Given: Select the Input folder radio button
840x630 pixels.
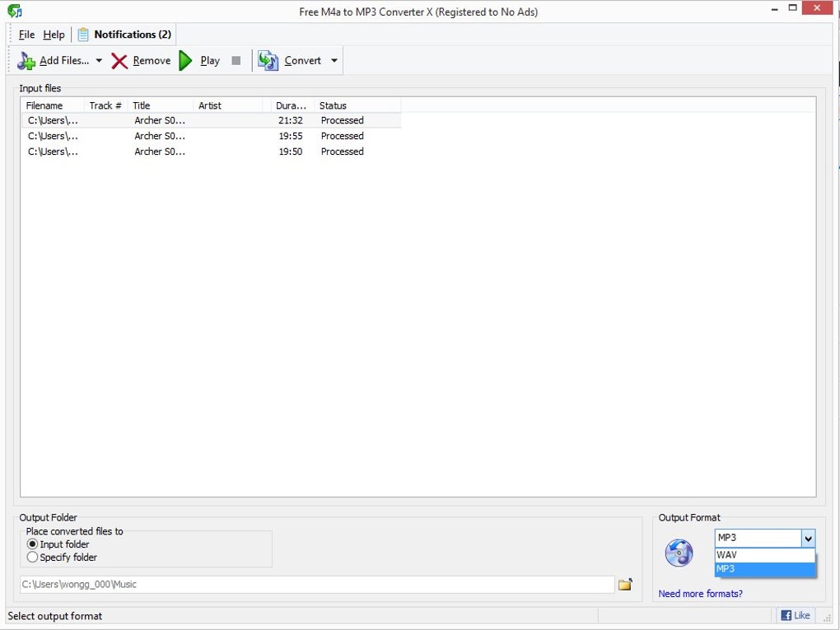Looking at the screenshot, I should point(32,544).
